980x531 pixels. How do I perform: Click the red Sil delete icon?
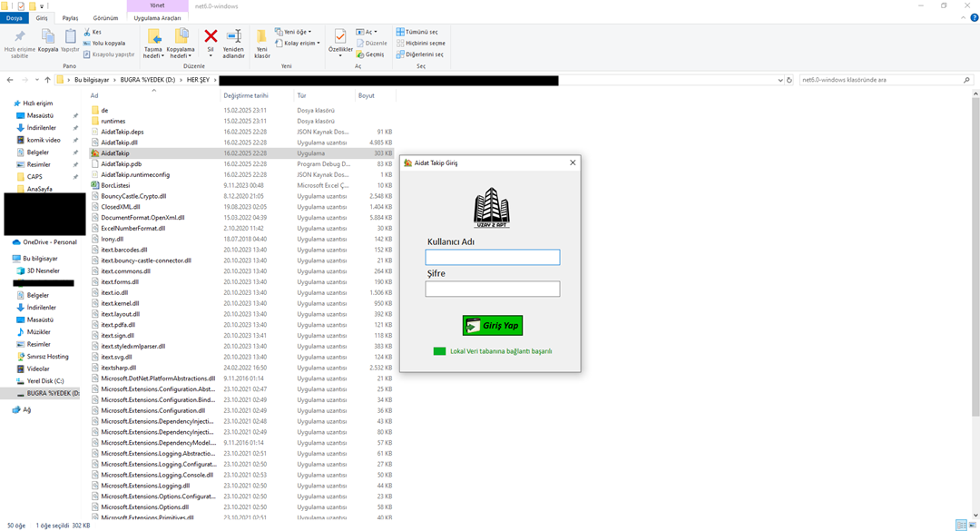coord(211,37)
